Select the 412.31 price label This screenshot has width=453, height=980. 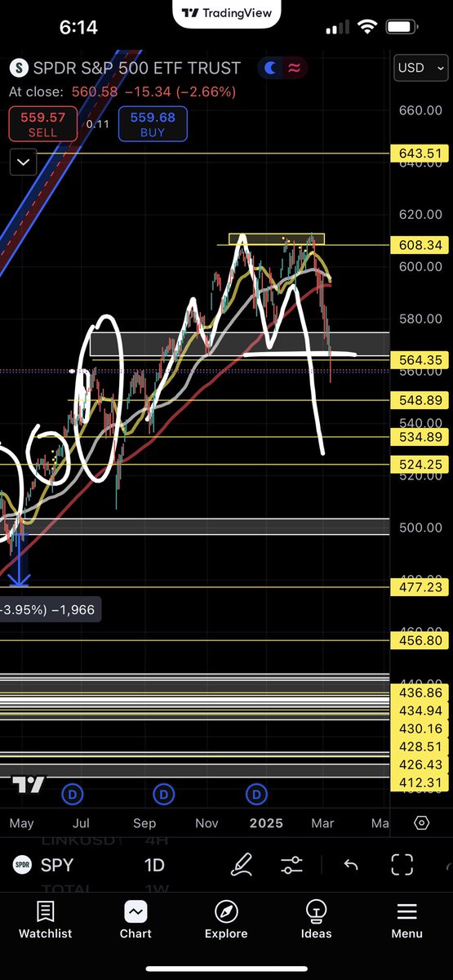pyautogui.click(x=421, y=782)
